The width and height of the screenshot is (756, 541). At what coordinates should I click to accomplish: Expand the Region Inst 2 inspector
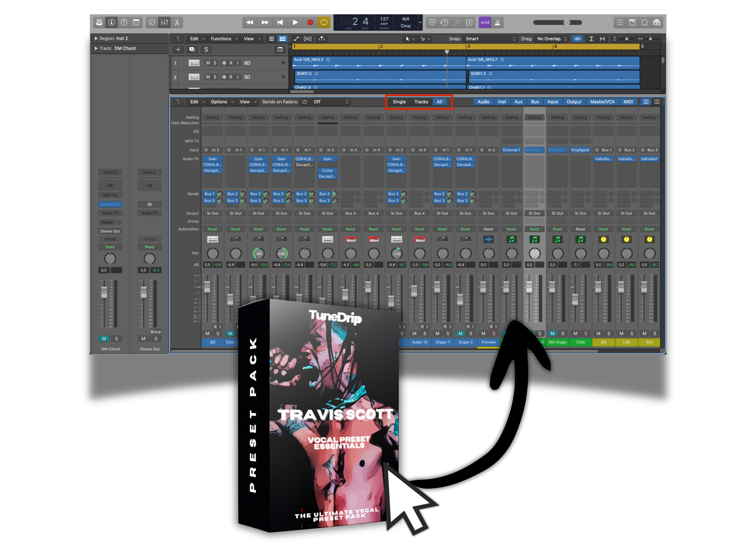click(x=96, y=38)
